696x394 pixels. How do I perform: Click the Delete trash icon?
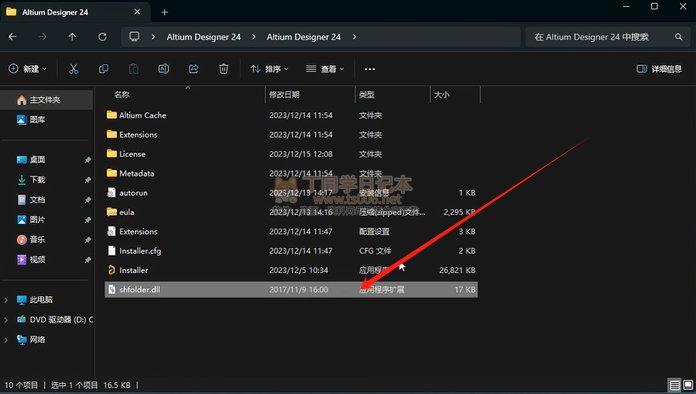224,69
